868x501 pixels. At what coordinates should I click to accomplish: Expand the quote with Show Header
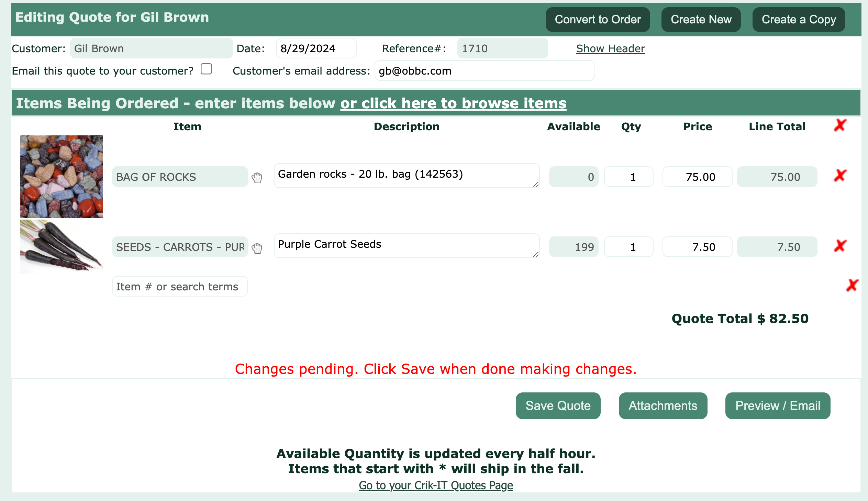tap(610, 48)
